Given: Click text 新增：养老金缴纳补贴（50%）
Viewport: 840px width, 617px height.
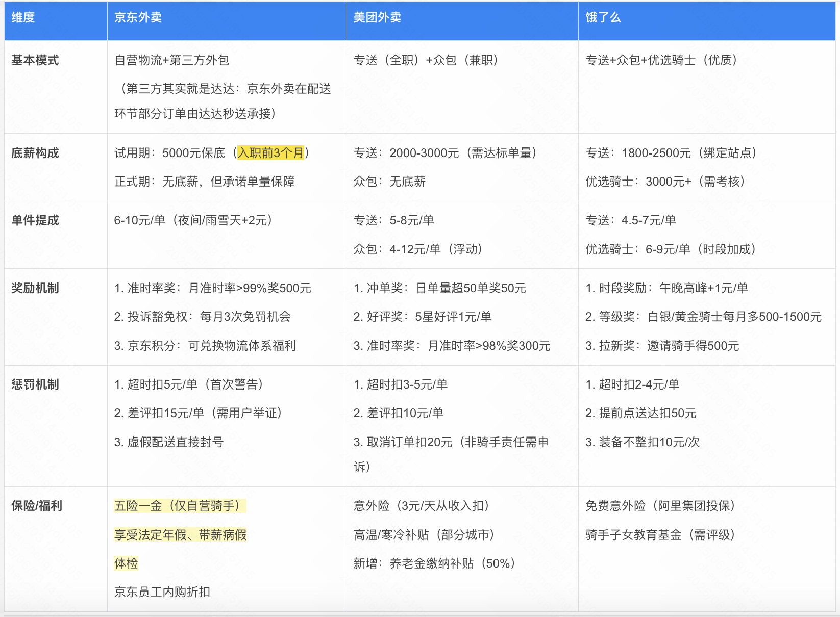Looking at the screenshot, I should 435,563.
